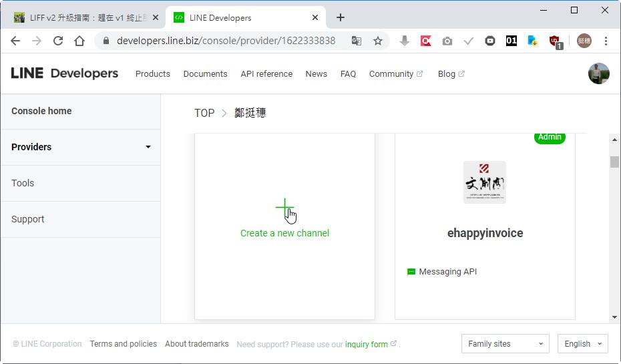Screen dimensions: 621x364
Task: Close the LINE Developers tab
Action: coord(315,17)
